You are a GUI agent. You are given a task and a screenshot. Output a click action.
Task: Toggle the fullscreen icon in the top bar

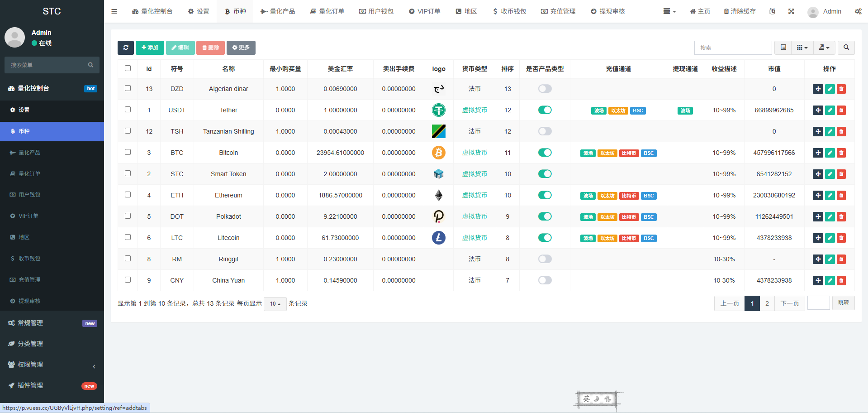point(791,11)
